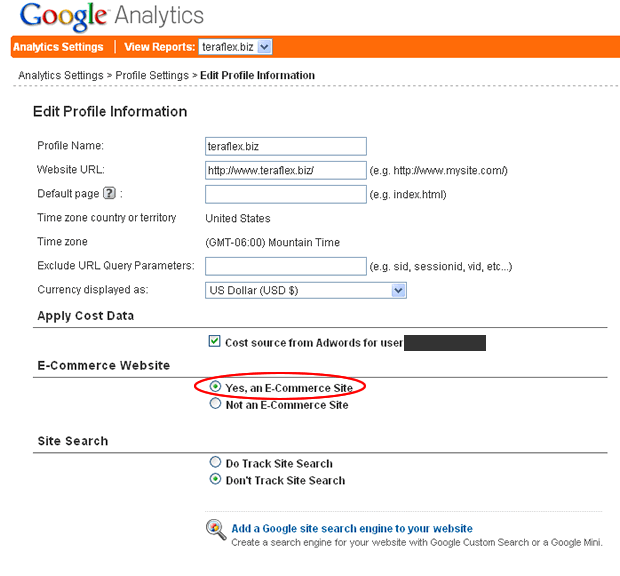Select Not an E-Commerce Site option
Image resolution: width=620 pixels, height=576 pixels.
(x=215, y=405)
